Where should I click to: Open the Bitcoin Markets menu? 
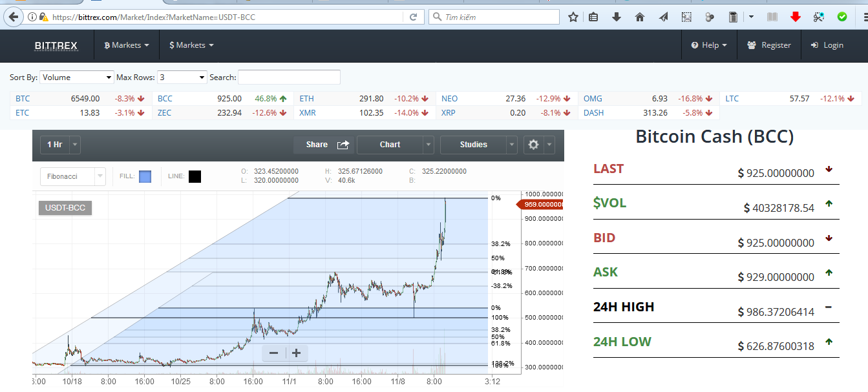(x=127, y=45)
